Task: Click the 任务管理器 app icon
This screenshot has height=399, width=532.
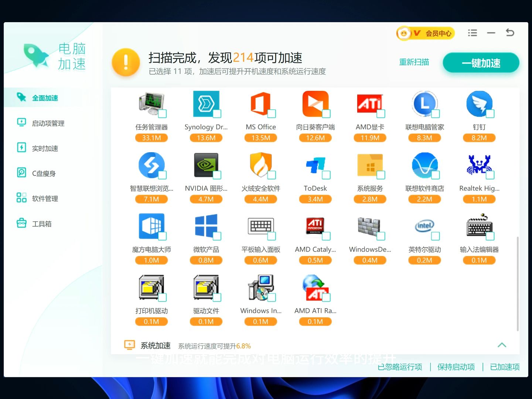Action: 151,104
